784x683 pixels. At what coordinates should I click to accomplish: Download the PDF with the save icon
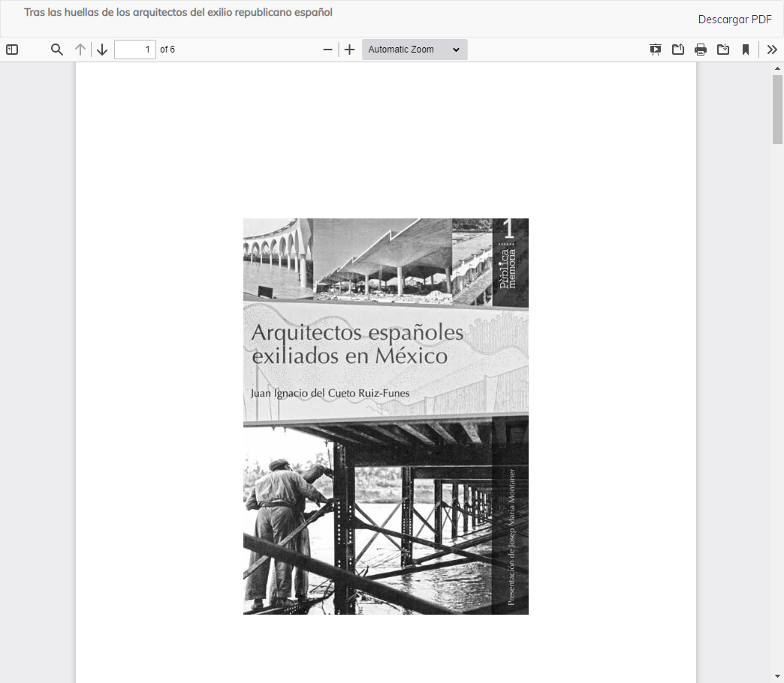[x=723, y=50]
